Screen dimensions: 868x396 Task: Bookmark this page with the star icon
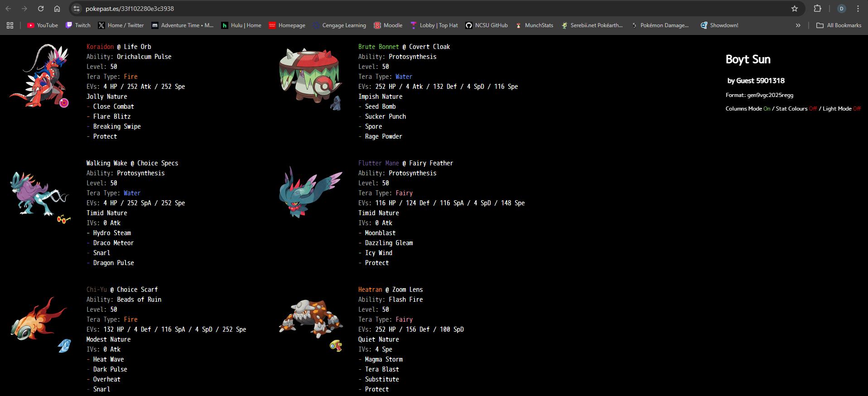(795, 9)
